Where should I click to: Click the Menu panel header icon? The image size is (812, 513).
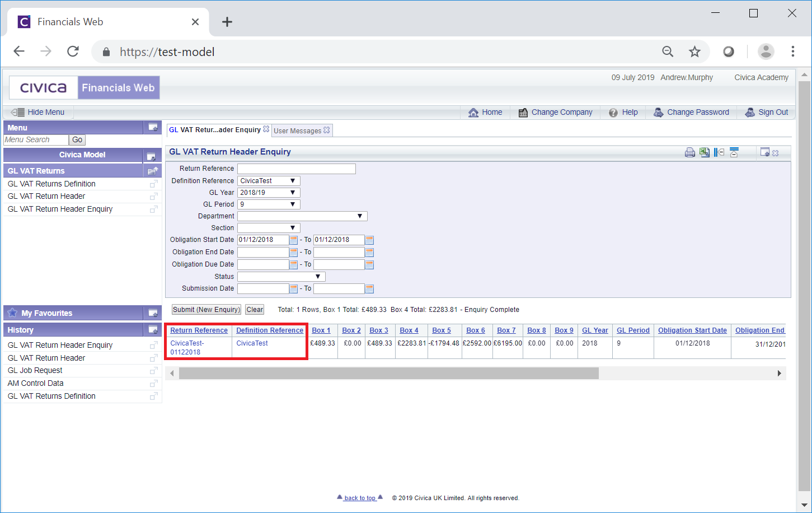[x=152, y=128]
